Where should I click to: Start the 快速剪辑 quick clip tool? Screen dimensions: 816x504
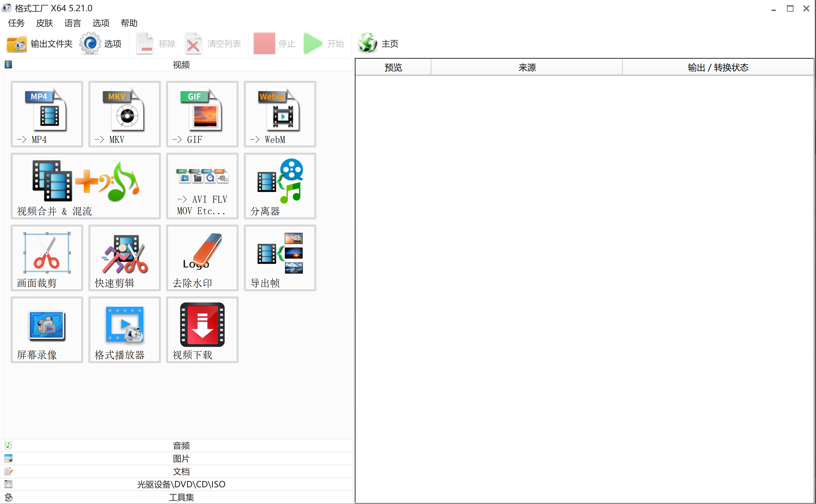pyautogui.click(x=124, y=258)
